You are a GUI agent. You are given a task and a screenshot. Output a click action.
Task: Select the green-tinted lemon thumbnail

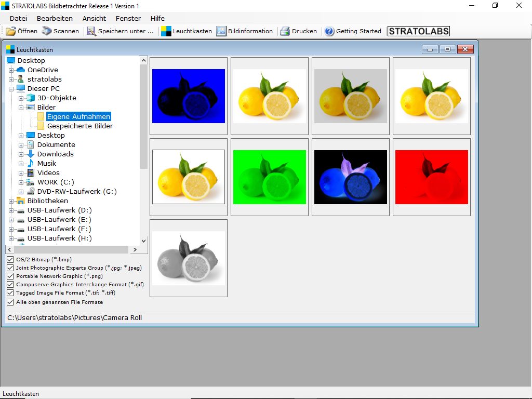coord(270,177)
